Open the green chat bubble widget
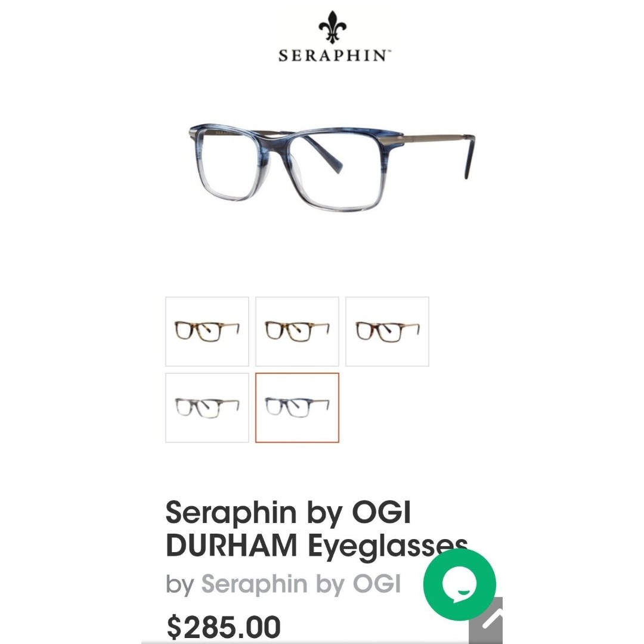This screenshot has height=644, width=644. point(460,584)
